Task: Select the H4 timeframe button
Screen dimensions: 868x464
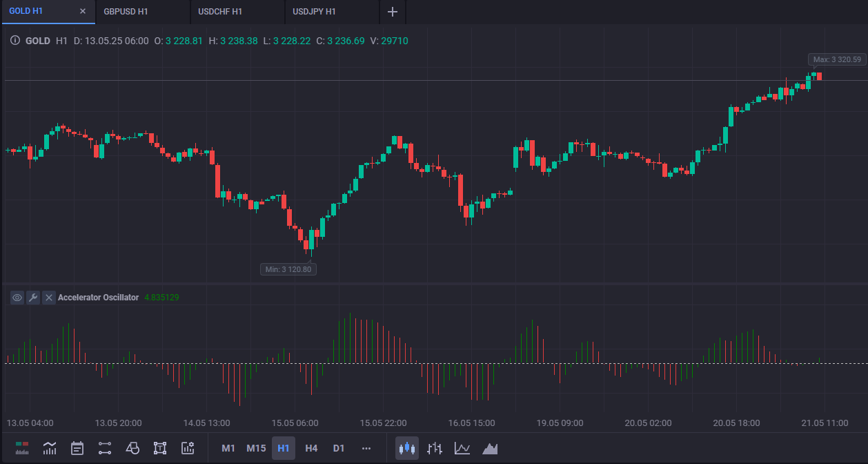Action: (x=311, y=448)
